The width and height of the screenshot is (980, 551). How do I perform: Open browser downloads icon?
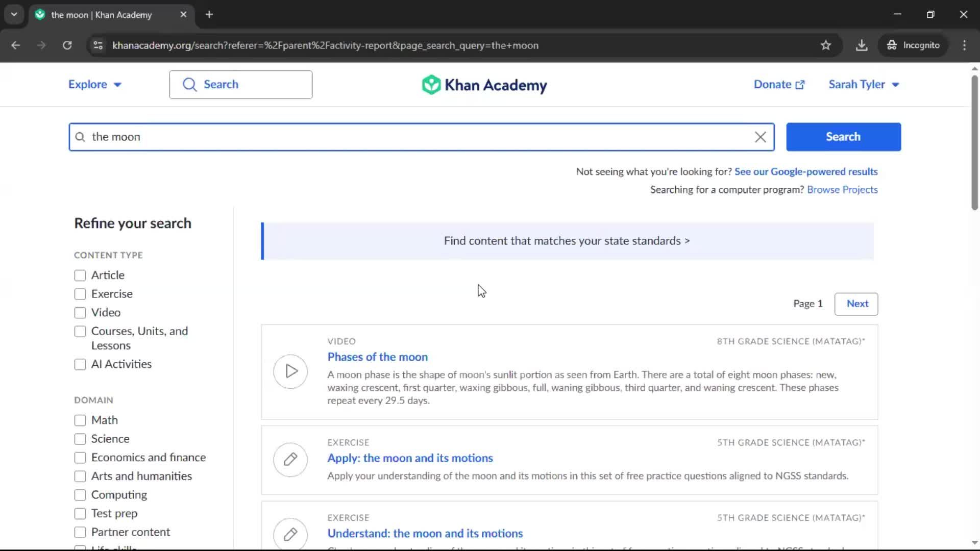[x=862, y=45]
